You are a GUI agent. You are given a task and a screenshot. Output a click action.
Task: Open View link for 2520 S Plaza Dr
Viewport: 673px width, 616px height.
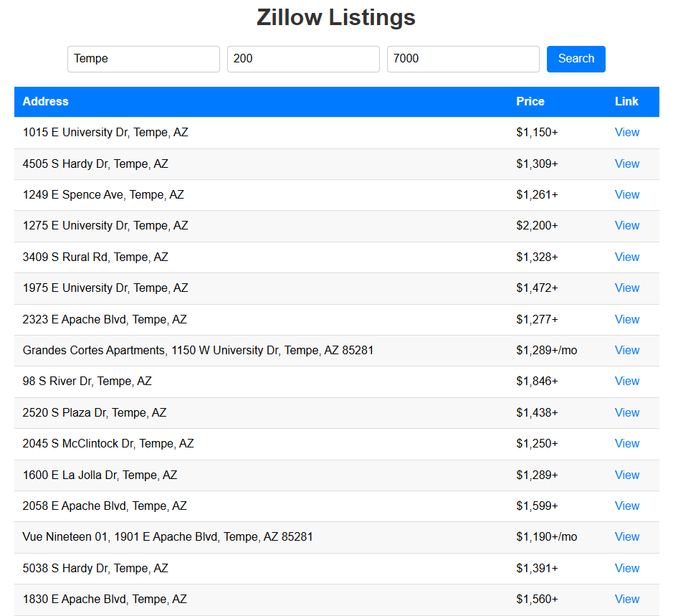coord(626,412)
